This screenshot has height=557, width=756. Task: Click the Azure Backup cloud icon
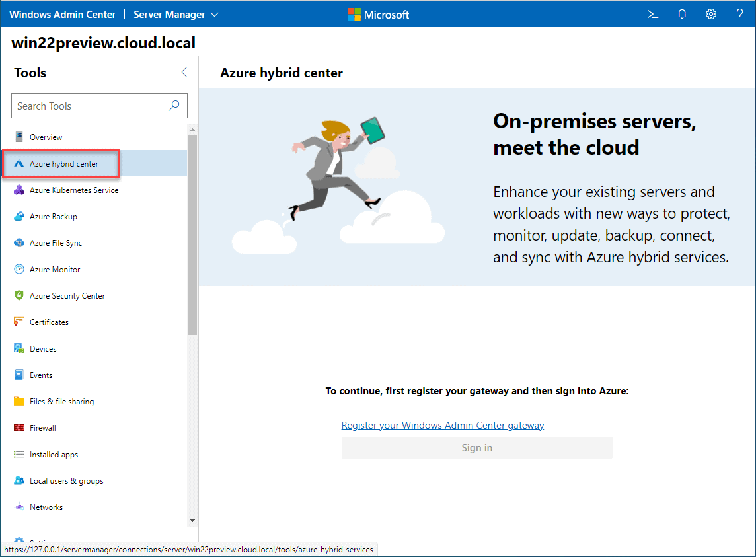click(19, 217)
